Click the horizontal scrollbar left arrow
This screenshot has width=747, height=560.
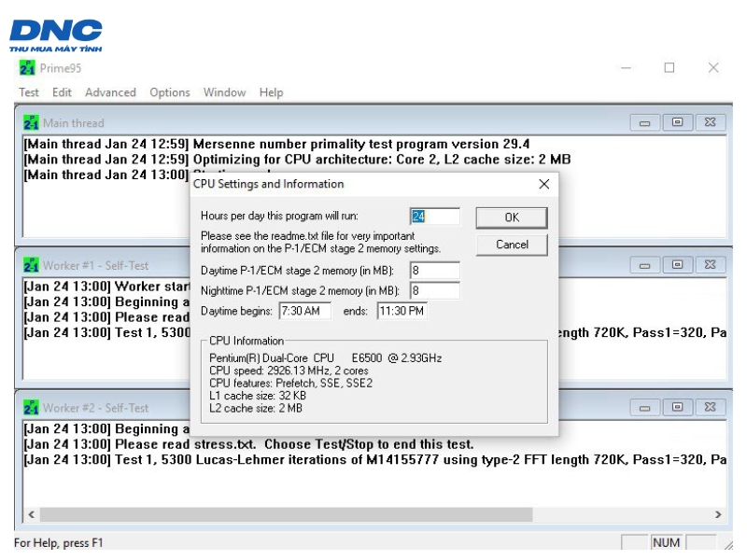point(32,514)
